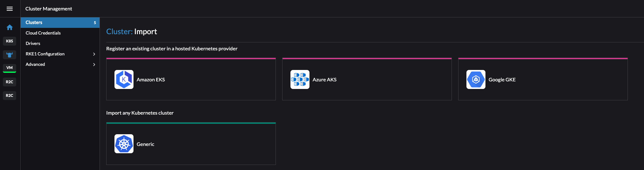
Task: Click the Google GKE logo icon
Action: 476,79
